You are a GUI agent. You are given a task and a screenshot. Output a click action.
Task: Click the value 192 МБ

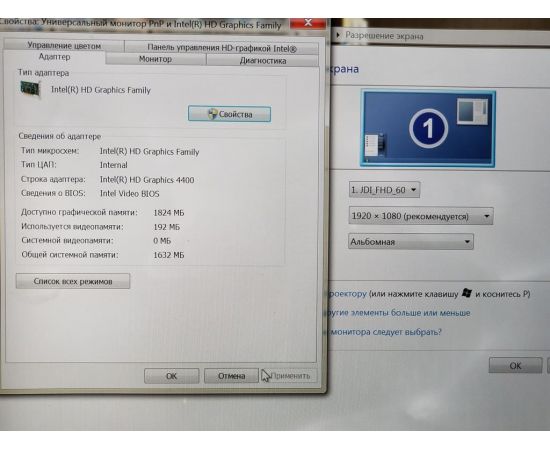click(x=167, y=227)
